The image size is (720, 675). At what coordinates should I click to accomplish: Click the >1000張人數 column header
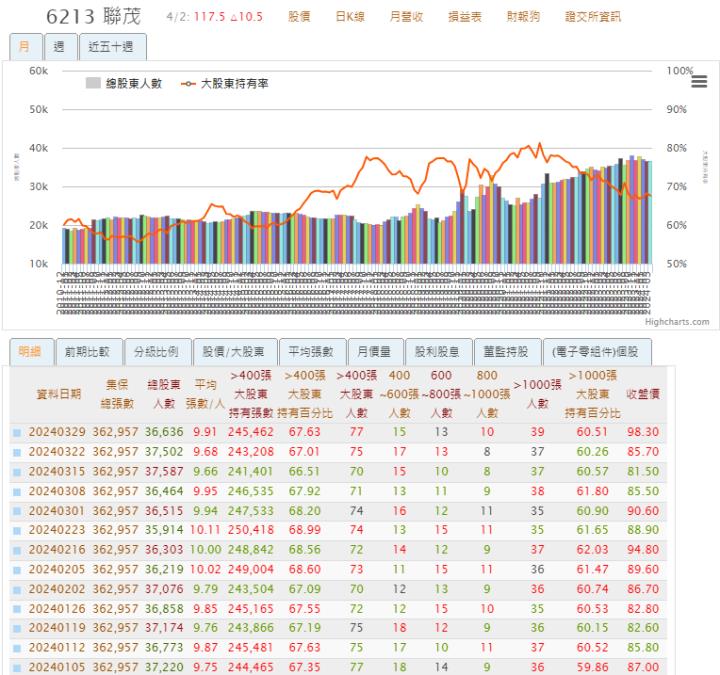tap(537, 394)
